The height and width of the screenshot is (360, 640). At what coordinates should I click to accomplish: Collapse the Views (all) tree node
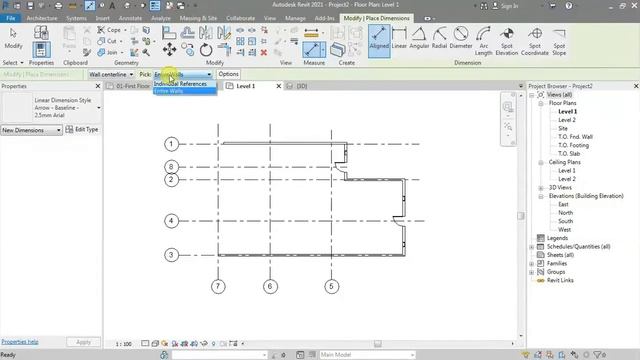[x=532, y=95]
